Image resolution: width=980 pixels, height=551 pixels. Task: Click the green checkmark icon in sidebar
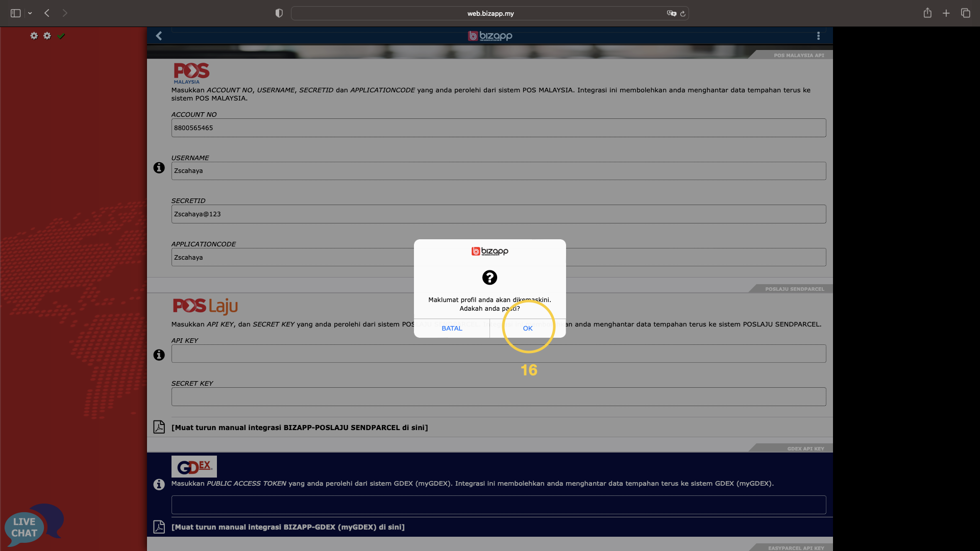(61, 36)
